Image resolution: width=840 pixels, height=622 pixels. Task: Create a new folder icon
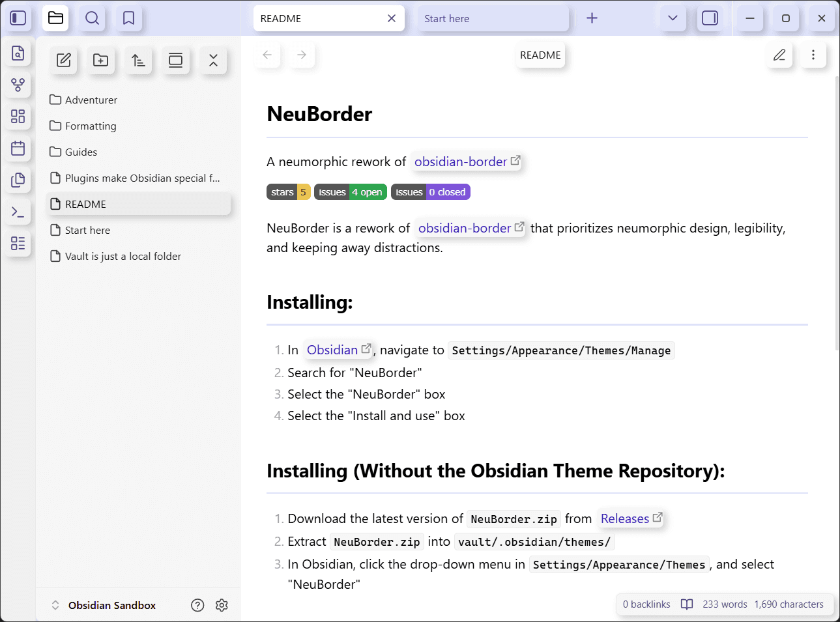(101, 61)
